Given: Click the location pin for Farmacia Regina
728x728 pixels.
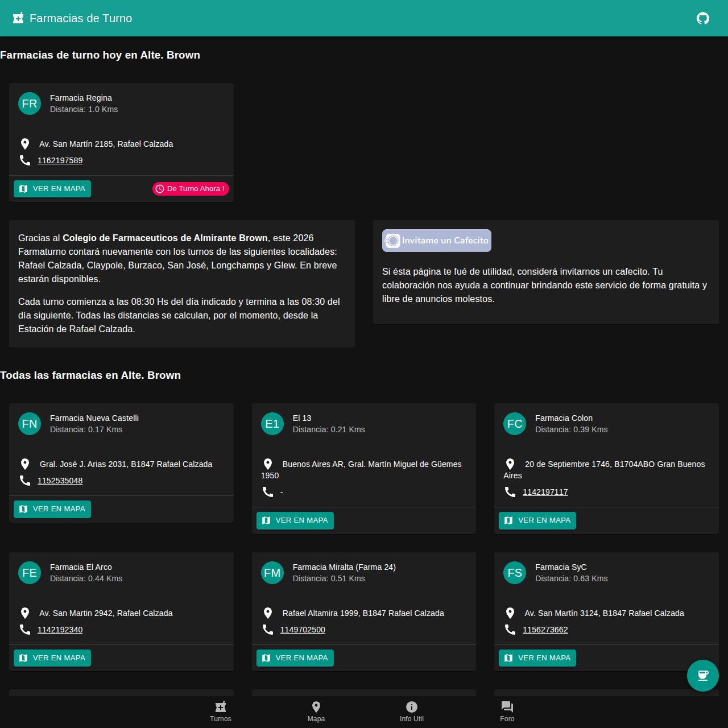Looking at the screenshot, I should (25, 144).
